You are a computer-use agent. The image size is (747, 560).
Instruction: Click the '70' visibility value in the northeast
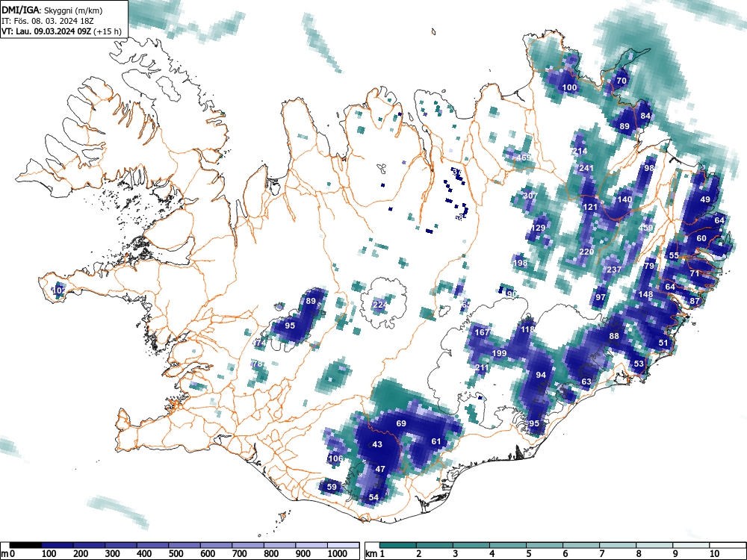point(622,81)
